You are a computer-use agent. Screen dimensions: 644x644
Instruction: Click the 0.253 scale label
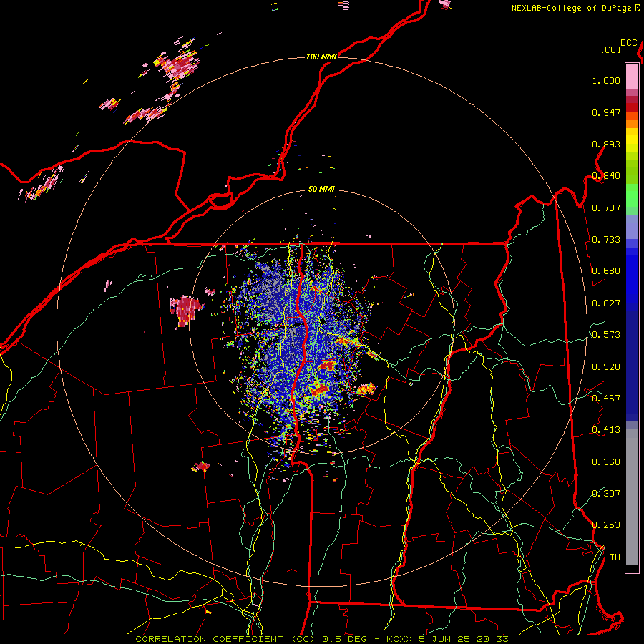click(x=606, y=525)
